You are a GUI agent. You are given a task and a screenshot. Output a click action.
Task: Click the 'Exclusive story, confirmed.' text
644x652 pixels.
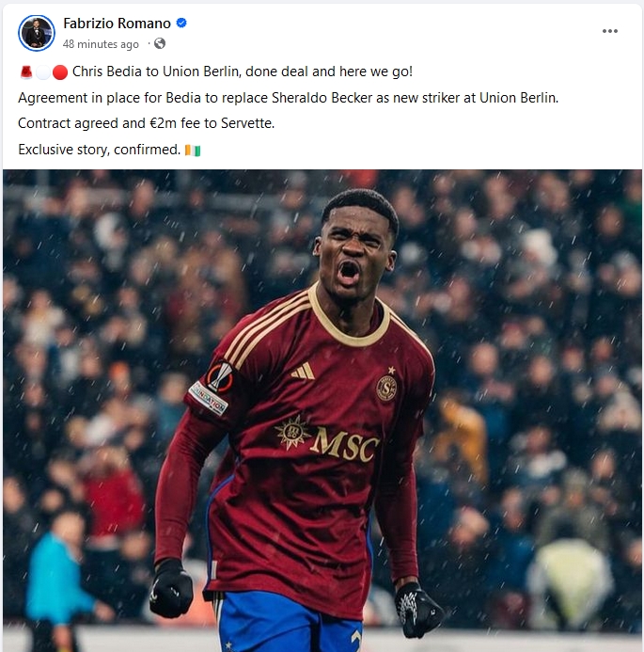pos(100,150)
